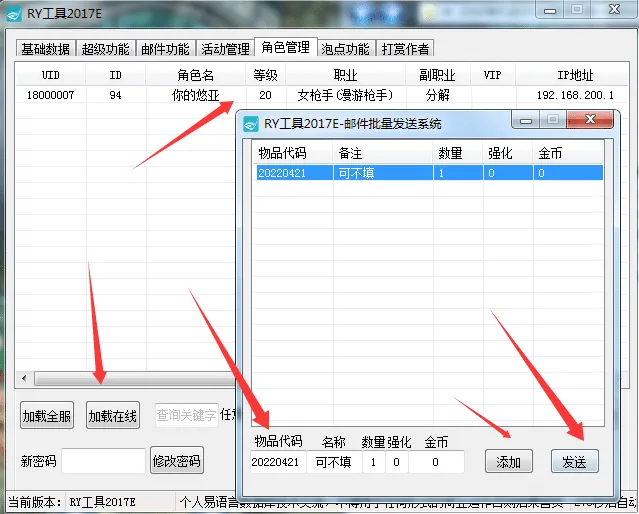Click the 可不填 cell in the selected row
Viewport: 639px width, 514px height.
point(383,173)
